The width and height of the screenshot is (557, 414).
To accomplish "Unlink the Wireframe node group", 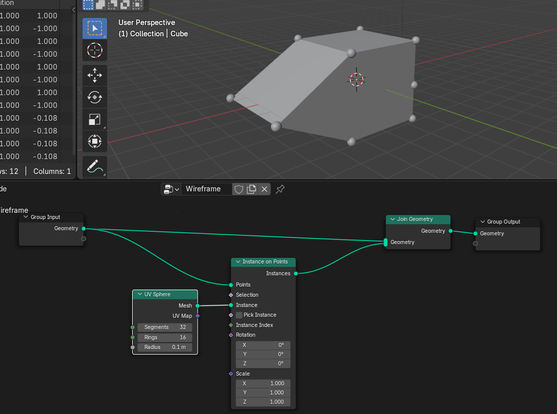I will (x=264, y=189).
